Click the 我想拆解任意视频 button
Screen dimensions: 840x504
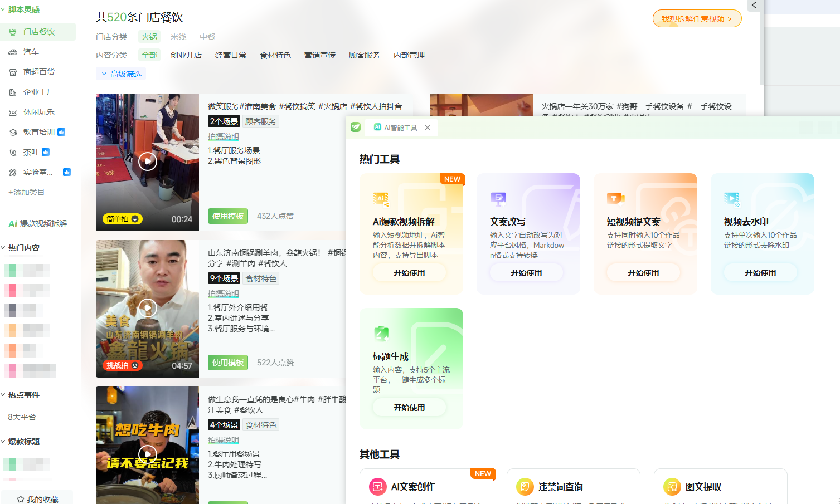point(697,19)
